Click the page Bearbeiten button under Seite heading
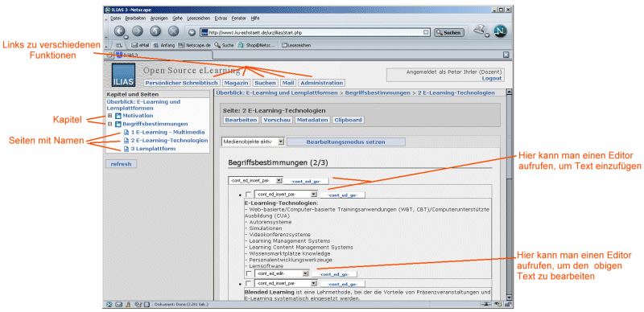This screenshot has height=312, width=644. point(241,120)
